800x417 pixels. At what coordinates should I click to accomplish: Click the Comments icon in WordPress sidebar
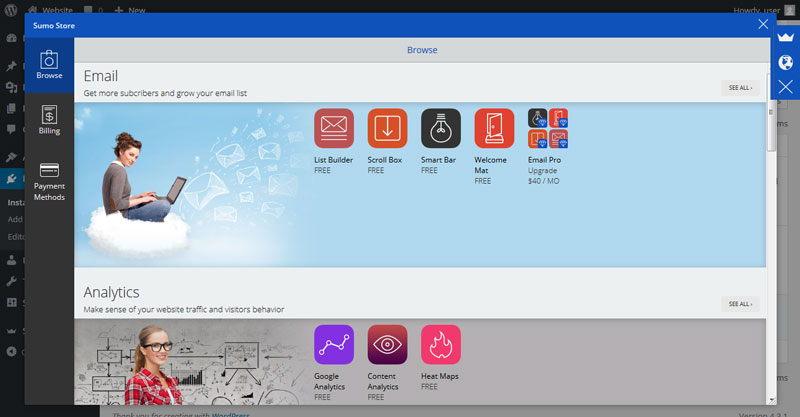coord(11,129)
